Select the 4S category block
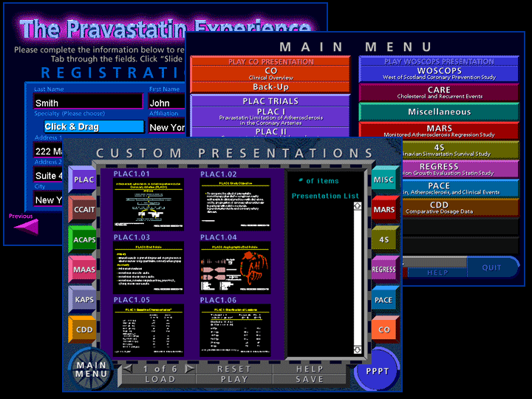The height and width of the screenshot is (399, 532). [385, 239]
